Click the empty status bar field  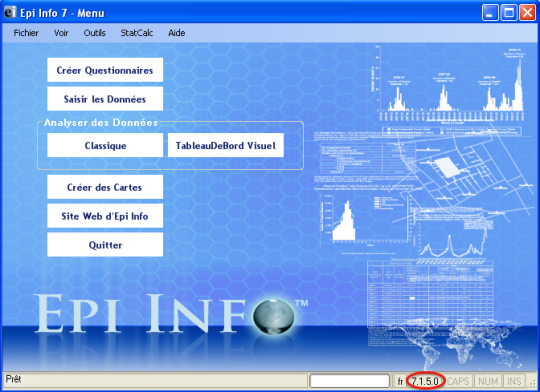pos(350,381)
